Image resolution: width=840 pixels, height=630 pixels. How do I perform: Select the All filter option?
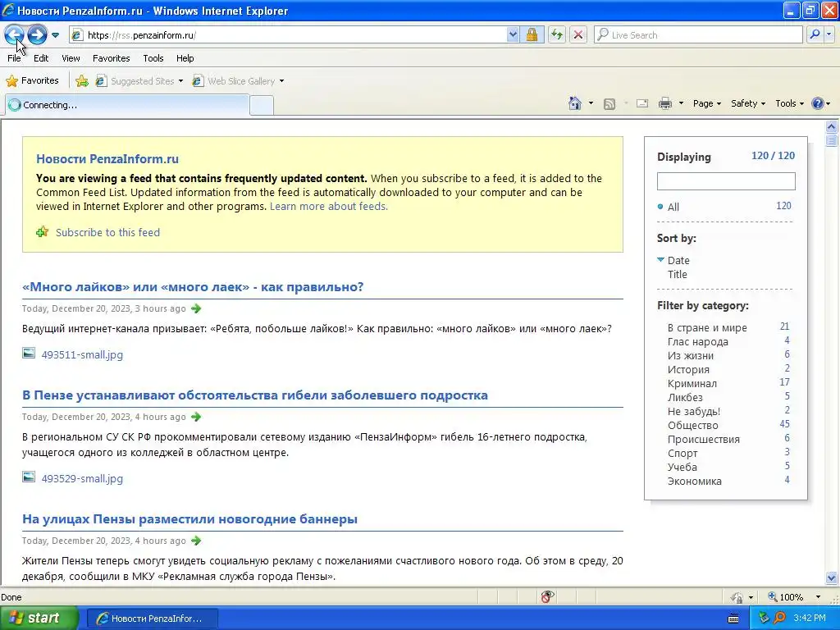click(673, 207)
